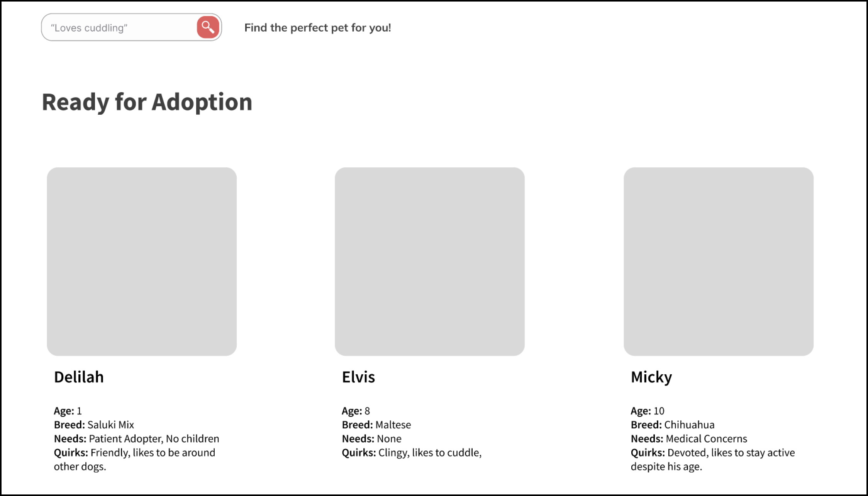
Task: Open Delilah's photo placeholder
Action: (142, 262)
